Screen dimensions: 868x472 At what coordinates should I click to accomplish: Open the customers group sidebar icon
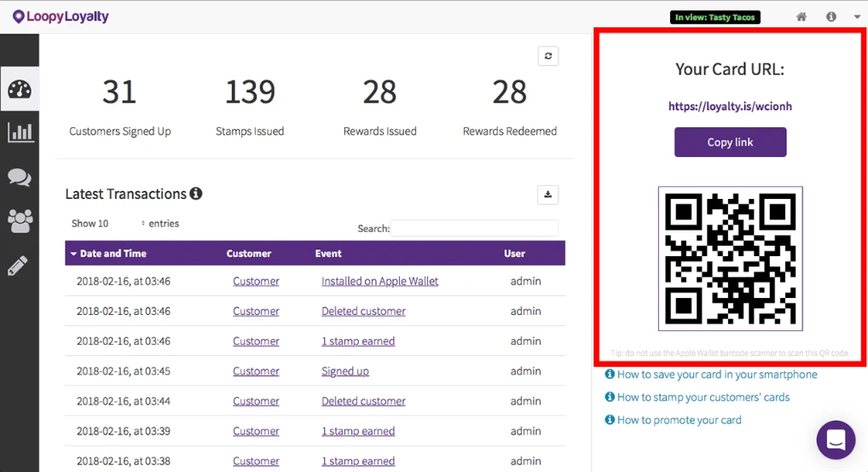click(20, 221)
